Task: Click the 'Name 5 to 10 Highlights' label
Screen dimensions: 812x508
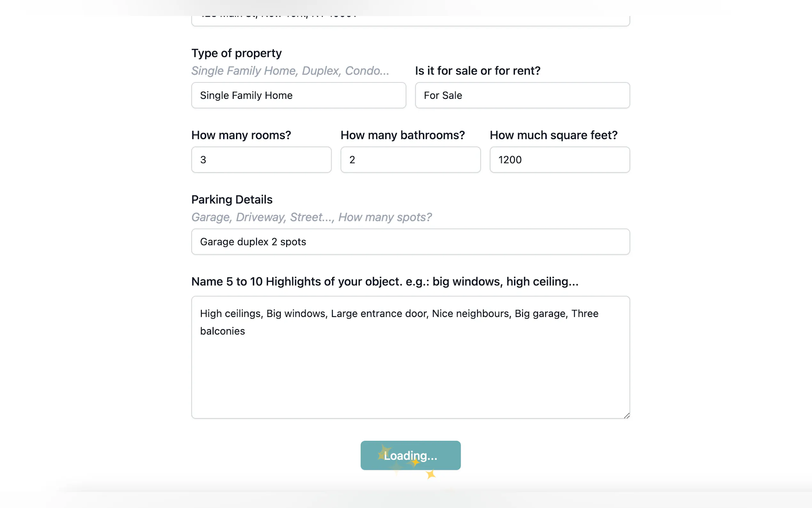Action: point(385,282)
